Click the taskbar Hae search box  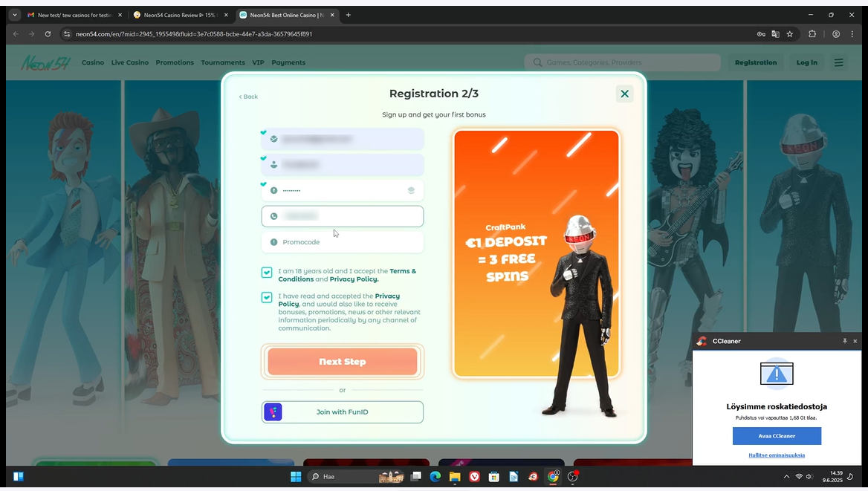pyautogui.click(x=355, y=477)
